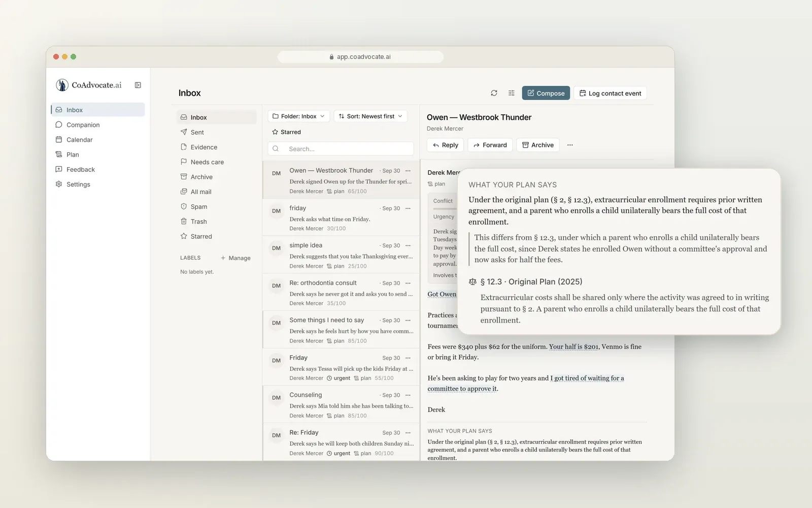
Task: Click Log contact event button
Action: (x=610, y=93)
